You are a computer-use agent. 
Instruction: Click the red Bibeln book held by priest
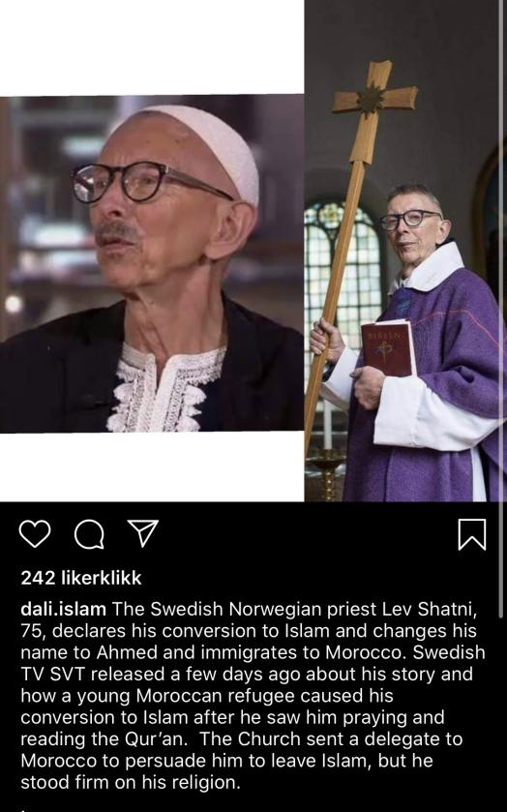pos(388,348)
